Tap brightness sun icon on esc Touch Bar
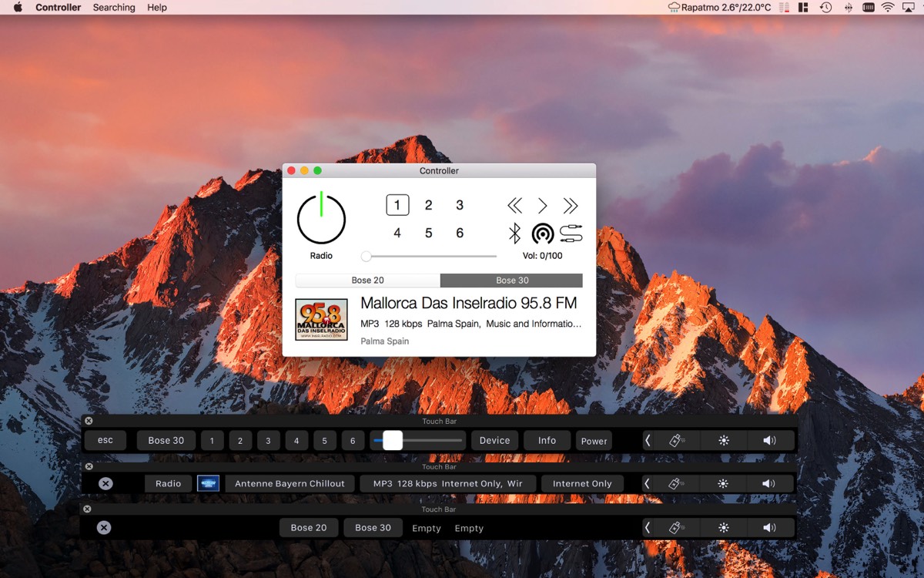This screenshot has height=578, width=924. click(x=723, y=440)
